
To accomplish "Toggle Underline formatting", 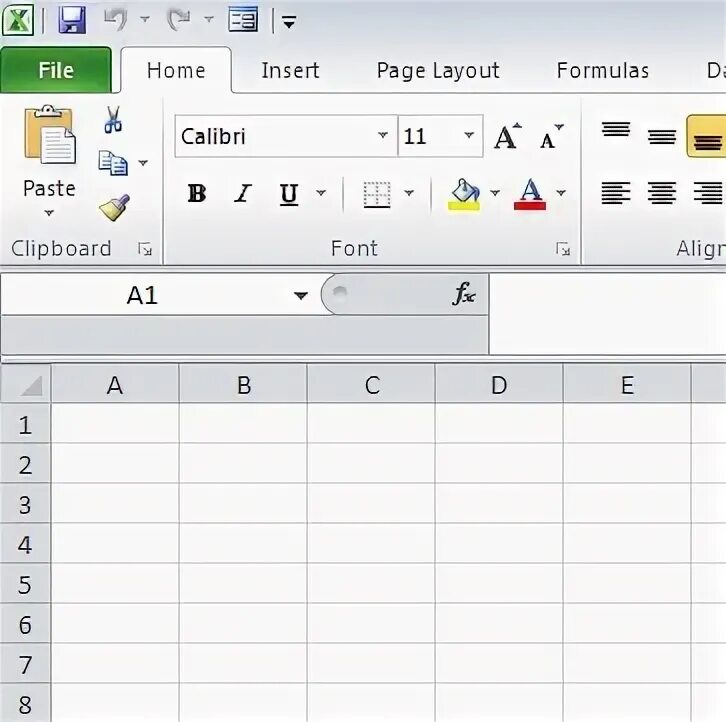I will [x=289, y=194].
